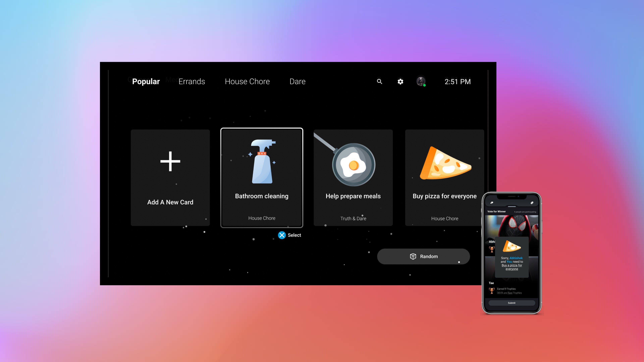
Task: Open the Errands tab
Action: coord(192,81)
